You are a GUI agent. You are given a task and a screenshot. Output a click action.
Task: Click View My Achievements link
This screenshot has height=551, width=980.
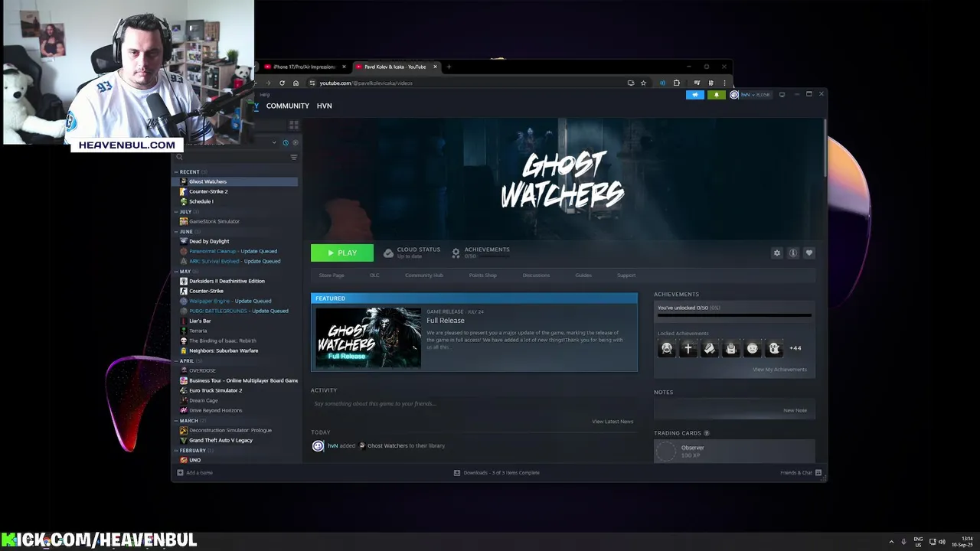pos(779,370)
